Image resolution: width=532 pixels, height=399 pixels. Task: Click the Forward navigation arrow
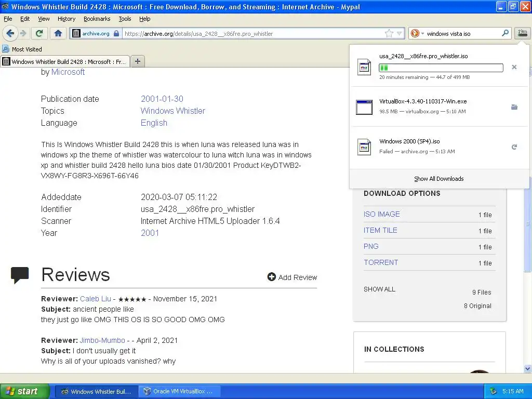[x=23, y=33]
